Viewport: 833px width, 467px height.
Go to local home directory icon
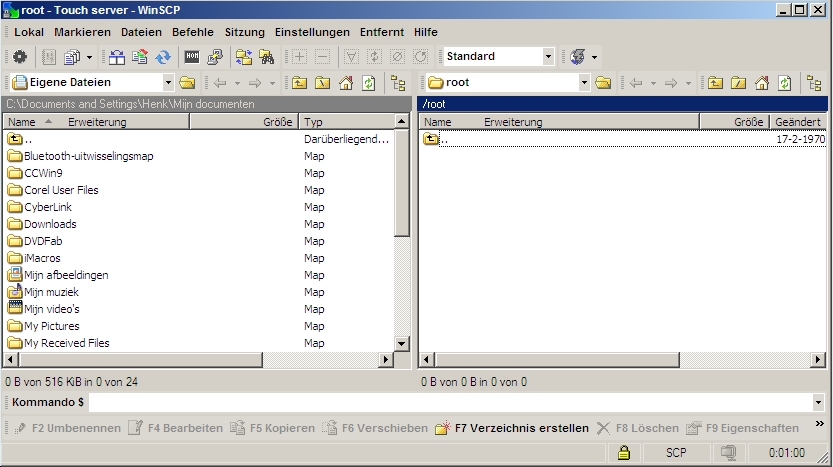(346, 83)
